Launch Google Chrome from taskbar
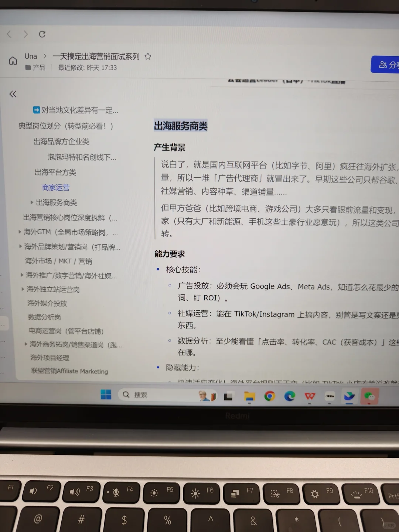Viewport: 399px width, 532px height. pos(270,396)
